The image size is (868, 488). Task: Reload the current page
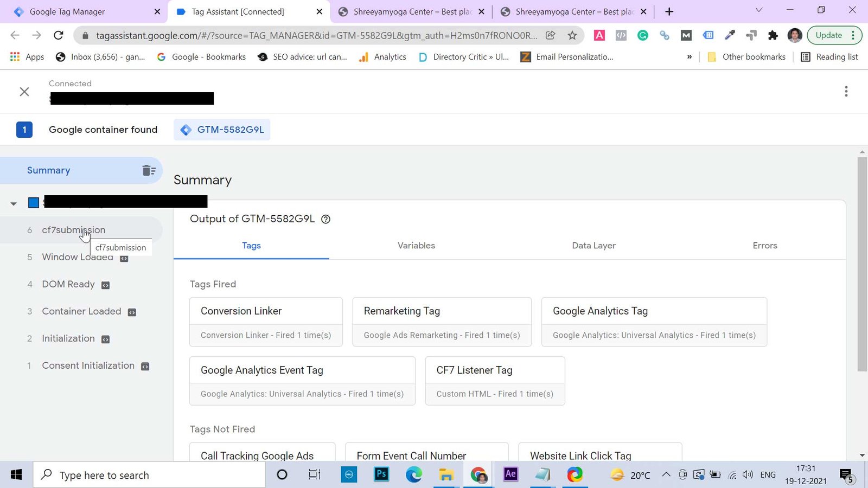58,35
